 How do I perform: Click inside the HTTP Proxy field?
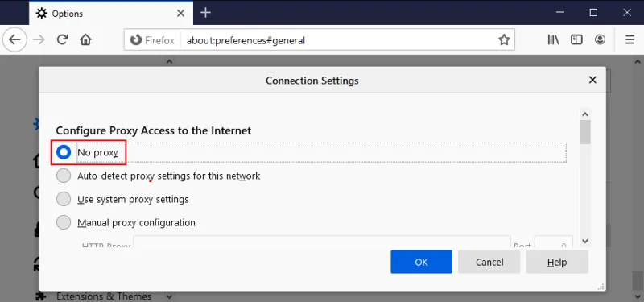tap(321, 242)
